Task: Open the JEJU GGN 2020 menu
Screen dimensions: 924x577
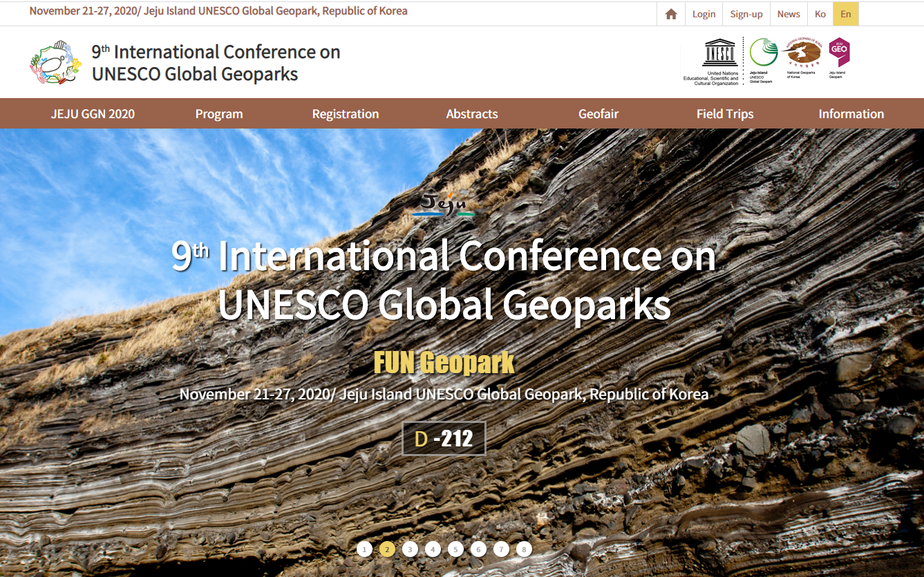Action: [93, 114]
